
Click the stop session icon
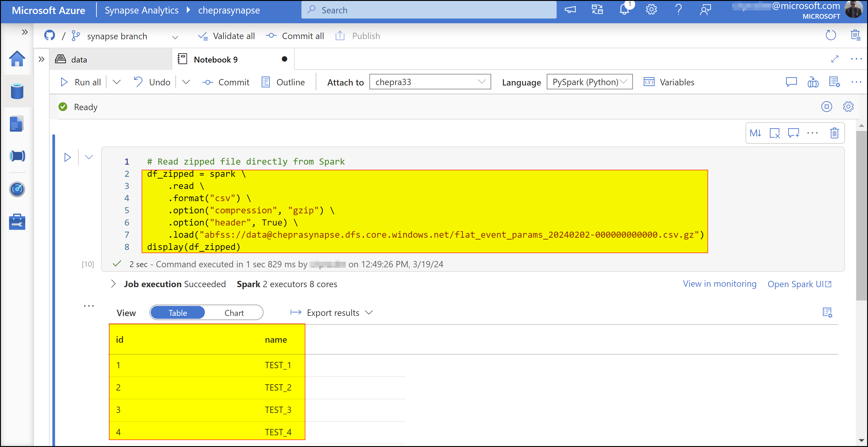826,107
